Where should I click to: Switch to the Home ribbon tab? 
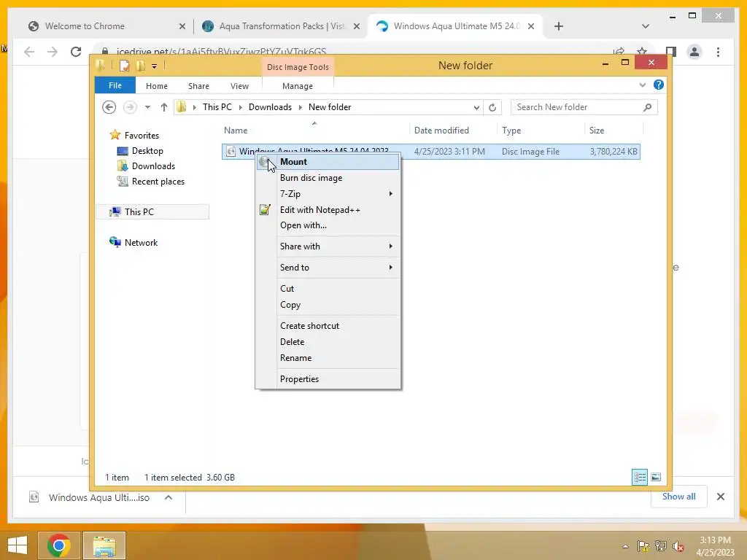point(157,86)
